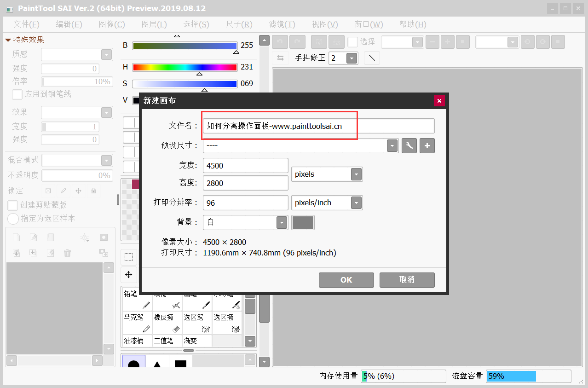Toggle 应用到钢笔线 checkbox
The height and width of the screenshot is (388, 588).
click(17, 94)
